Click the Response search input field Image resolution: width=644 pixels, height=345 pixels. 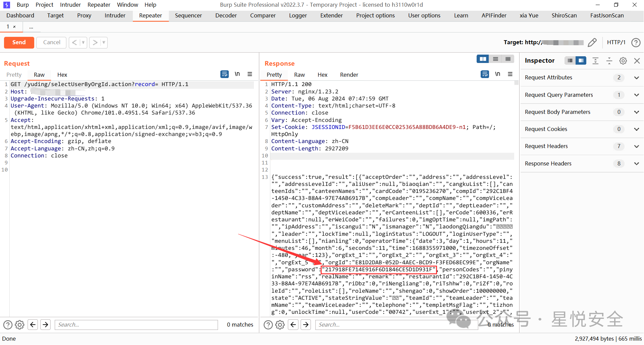[397, 325]
